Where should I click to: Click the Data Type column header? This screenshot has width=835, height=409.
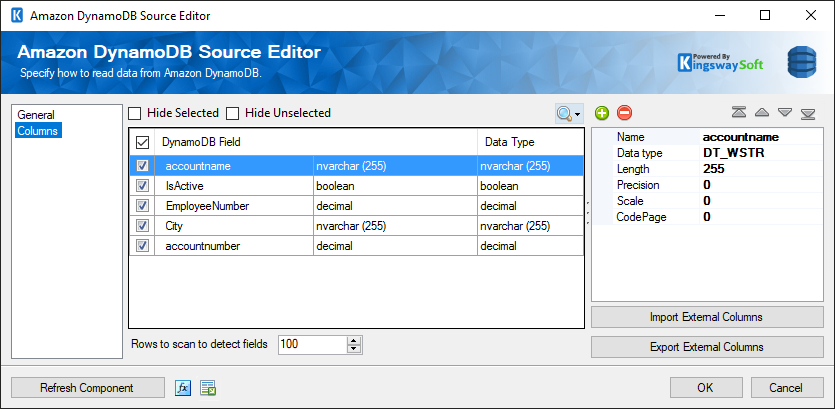pos(530,142)
